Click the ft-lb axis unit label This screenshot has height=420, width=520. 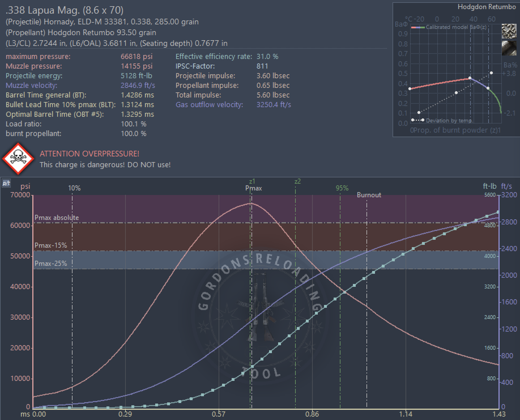[489, 186]
